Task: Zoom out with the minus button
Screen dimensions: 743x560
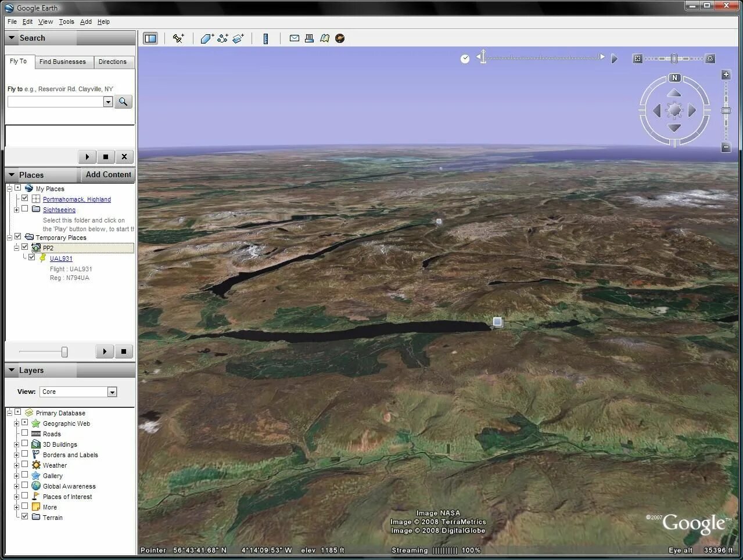Action: tap(726, 148)
